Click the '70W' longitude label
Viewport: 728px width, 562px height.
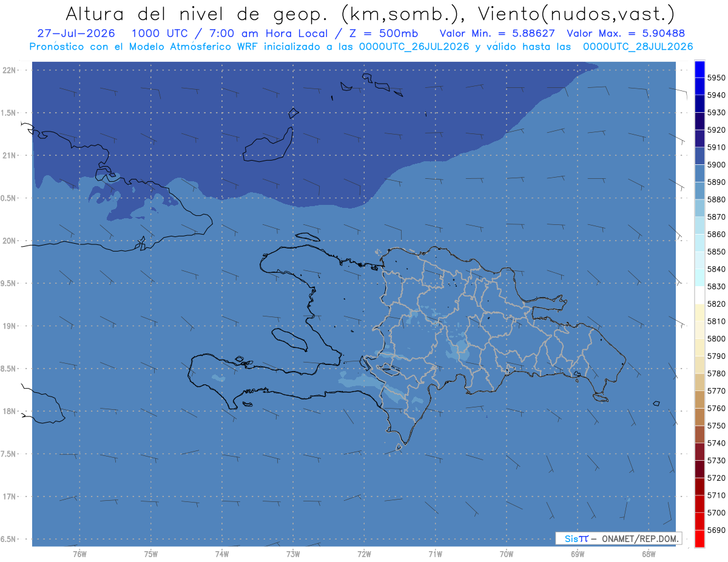[507, 554]
